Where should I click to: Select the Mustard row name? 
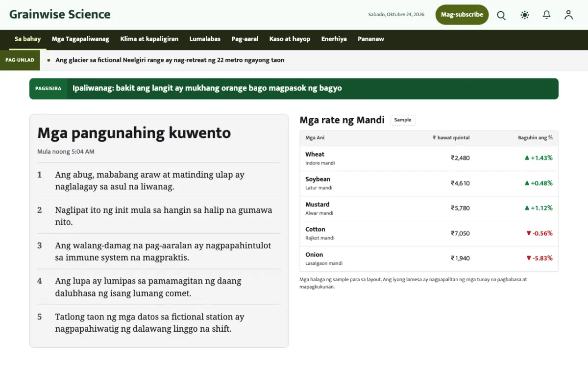[317, 204]
